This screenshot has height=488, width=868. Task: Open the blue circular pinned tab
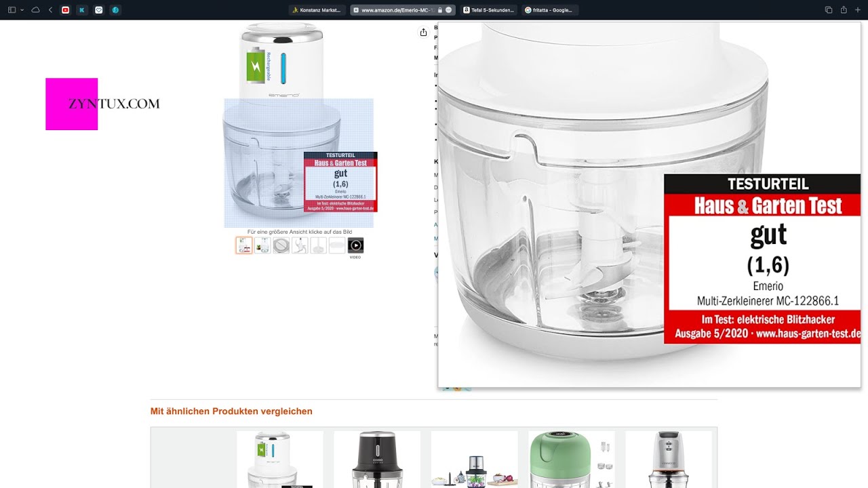115,10
